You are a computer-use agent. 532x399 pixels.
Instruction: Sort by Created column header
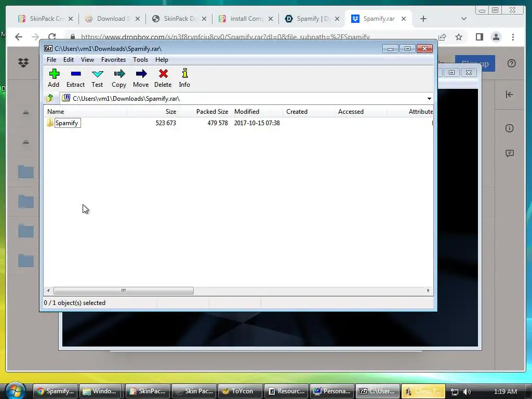[309, 112]
